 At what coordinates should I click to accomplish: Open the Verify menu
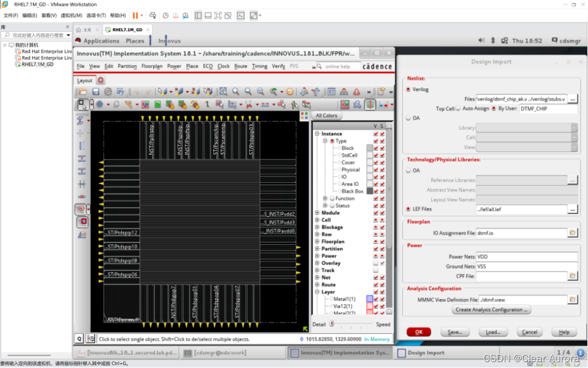pos(279,66)
